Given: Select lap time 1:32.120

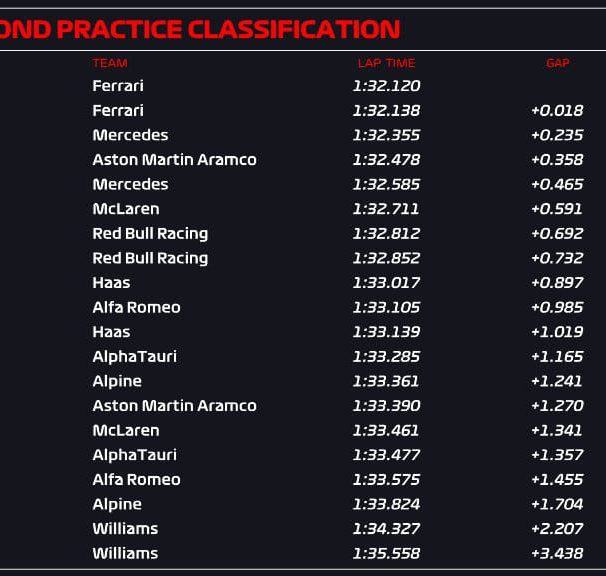Looking at the screenshot, I should [386, 86].
